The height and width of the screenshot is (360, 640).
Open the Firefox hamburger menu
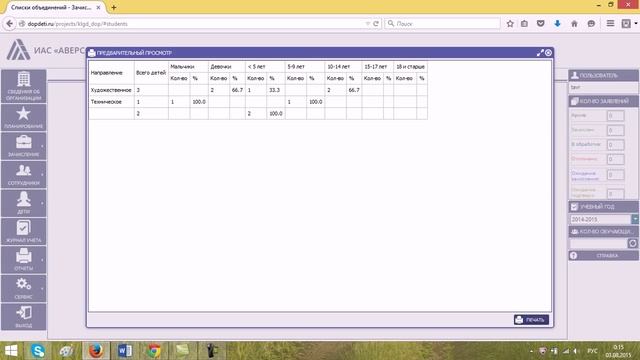(610, 24)
